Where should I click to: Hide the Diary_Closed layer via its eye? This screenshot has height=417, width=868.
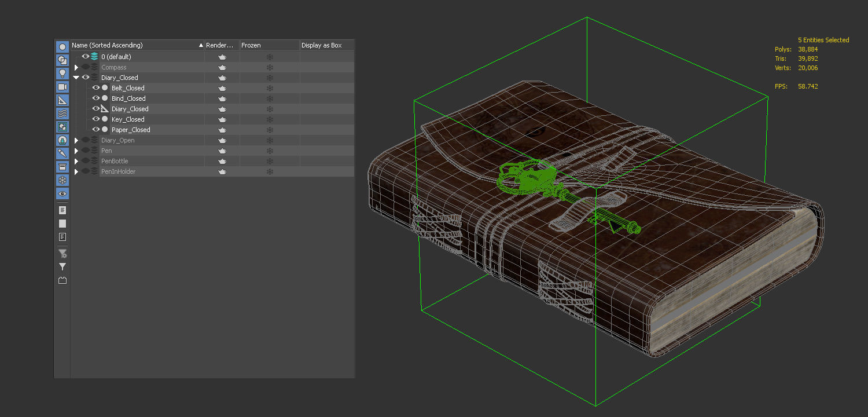(86, 78)
